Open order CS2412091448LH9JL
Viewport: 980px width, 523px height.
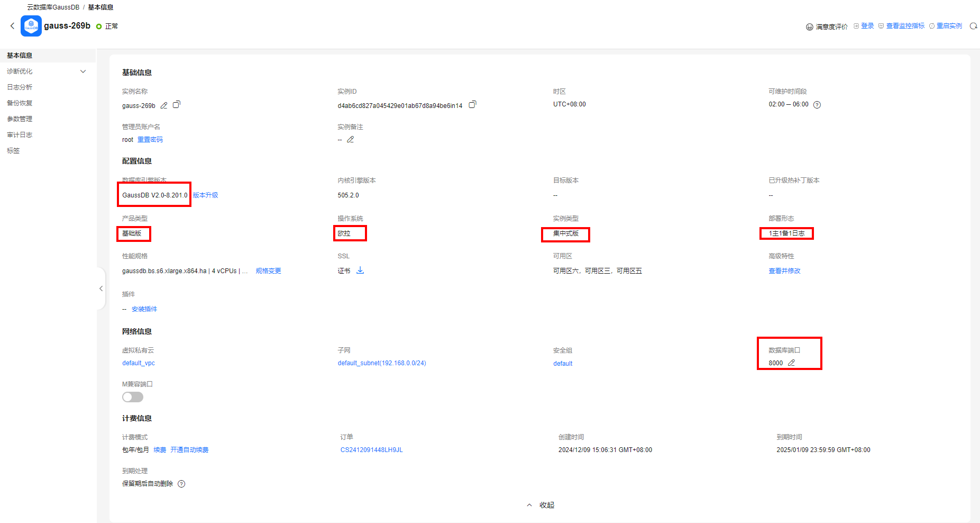[372, 450]
